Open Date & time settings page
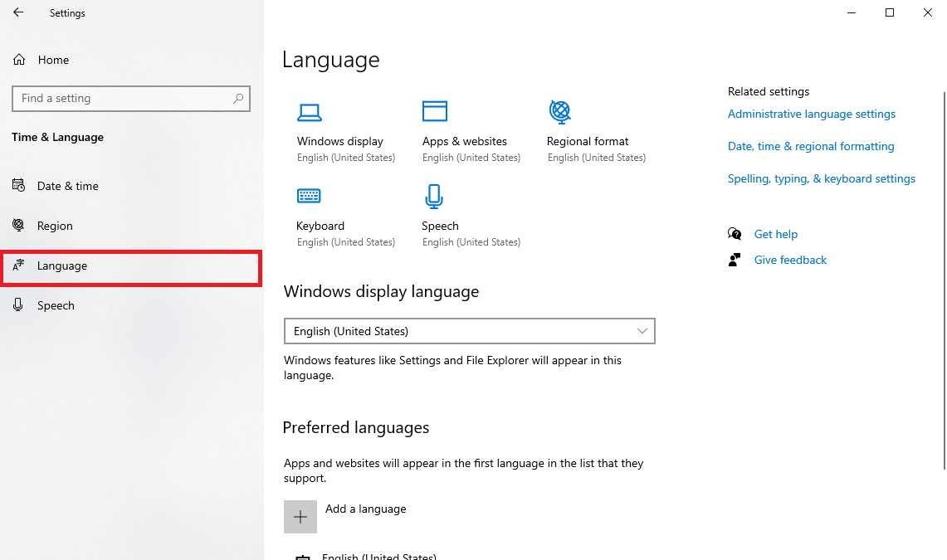The image size is (947, 560). (68, 186)
